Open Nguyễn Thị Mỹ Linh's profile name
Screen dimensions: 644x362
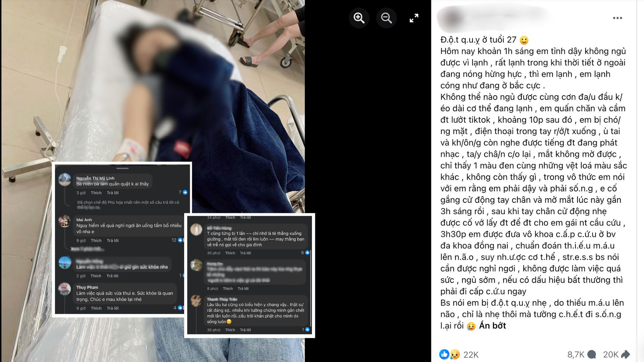pos(95,178)
